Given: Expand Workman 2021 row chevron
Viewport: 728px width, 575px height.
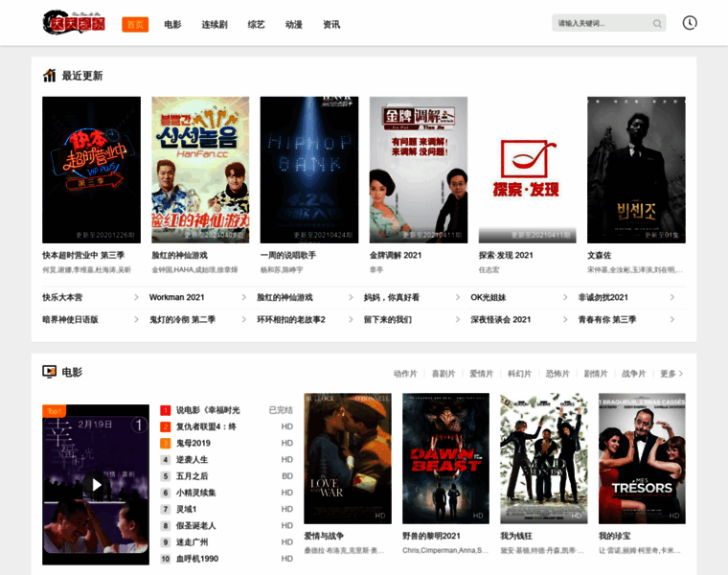Looking at the screenshot, I should (x=243, y=297).
